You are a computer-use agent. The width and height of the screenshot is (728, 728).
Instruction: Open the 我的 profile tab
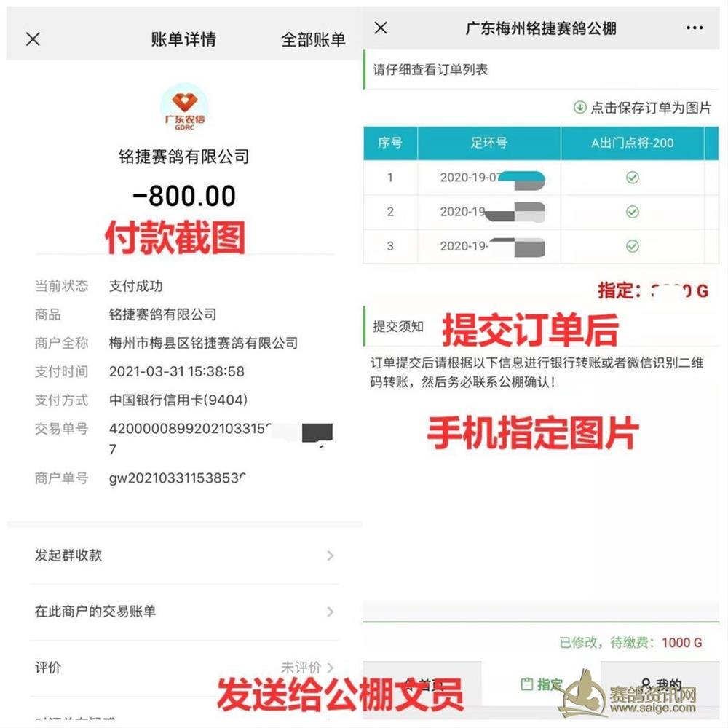(661, 684)
